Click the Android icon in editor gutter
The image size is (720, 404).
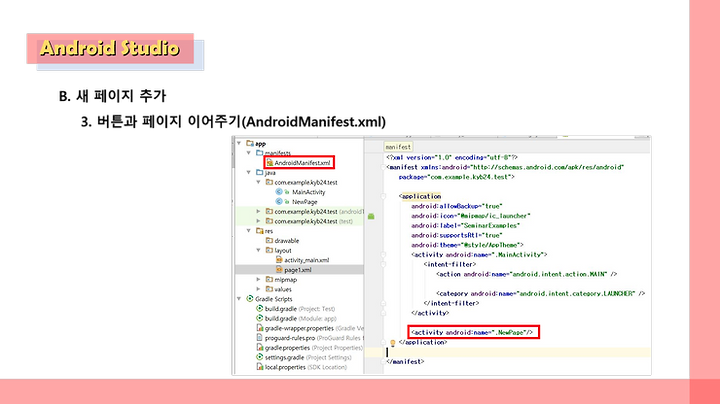click(371, 216)
